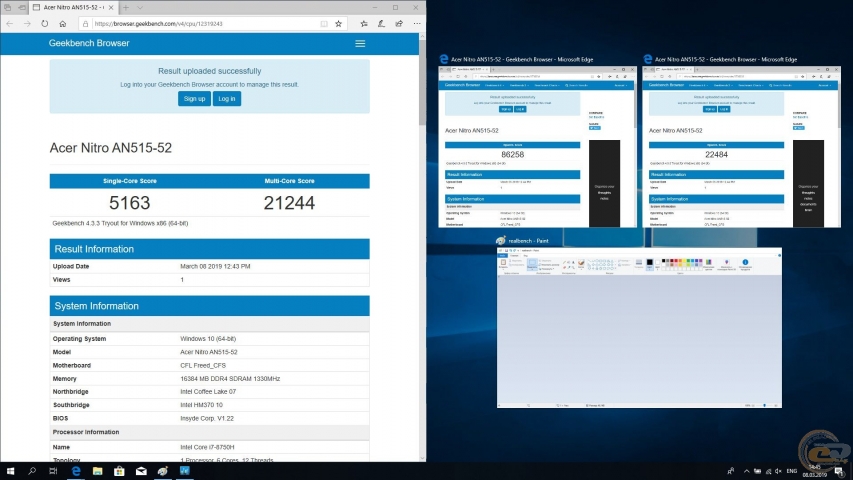Add page to favorites star
Screen dimensions: 853x480
click(338, 24)
